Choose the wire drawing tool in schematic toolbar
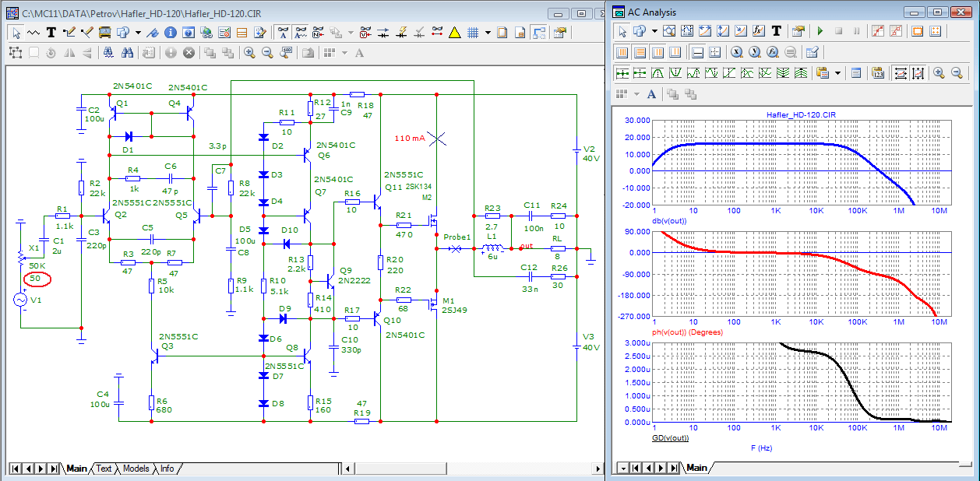 click(69, 32)
